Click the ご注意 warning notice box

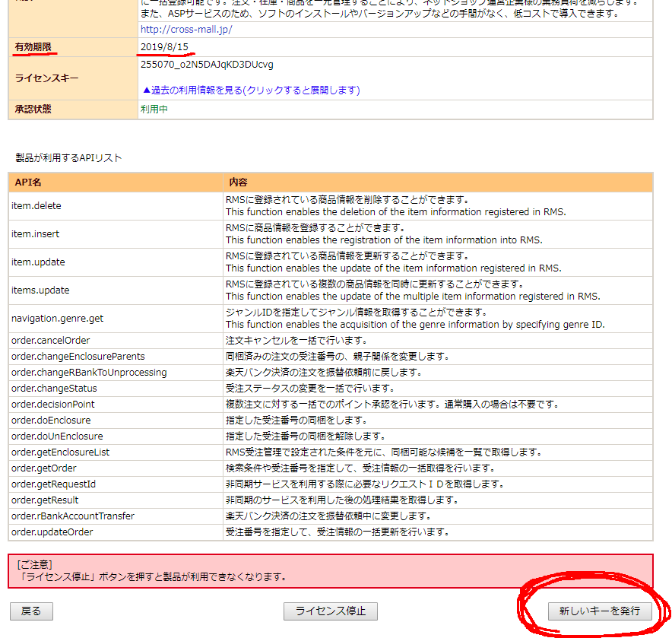pos(330,570)
